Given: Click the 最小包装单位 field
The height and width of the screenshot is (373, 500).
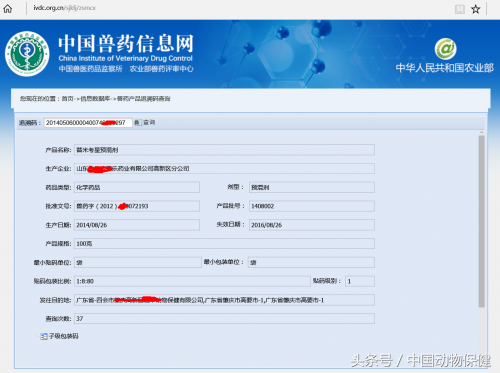Looking at the screenshot, I should 311,262.
